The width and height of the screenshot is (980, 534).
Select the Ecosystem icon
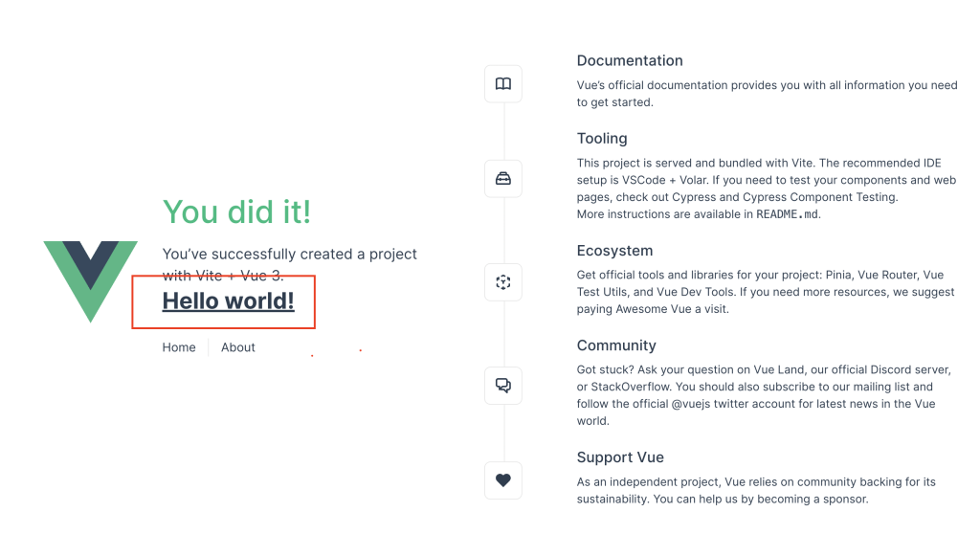tap(503, 282)
